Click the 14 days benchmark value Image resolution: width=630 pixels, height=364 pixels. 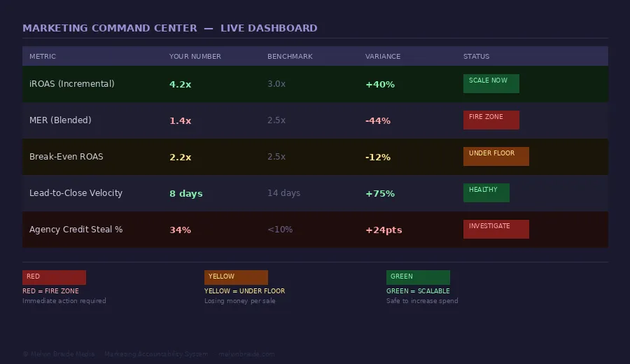[283, 193]
